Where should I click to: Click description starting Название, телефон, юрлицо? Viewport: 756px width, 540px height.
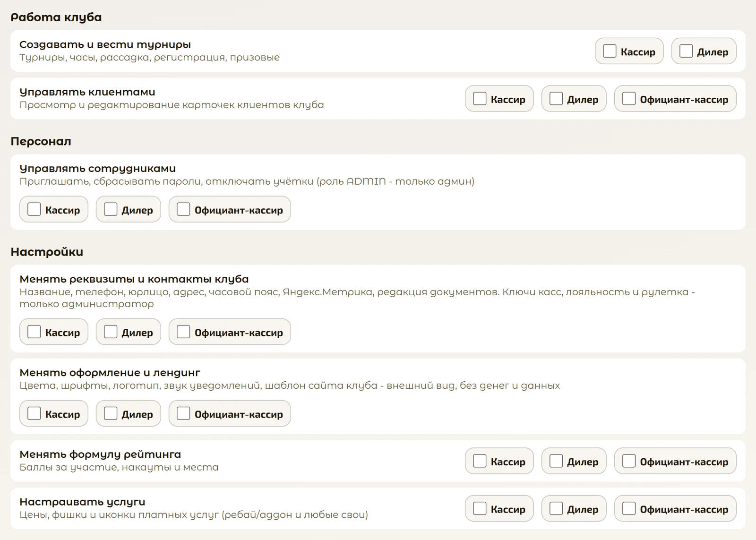tap(357, 298)
